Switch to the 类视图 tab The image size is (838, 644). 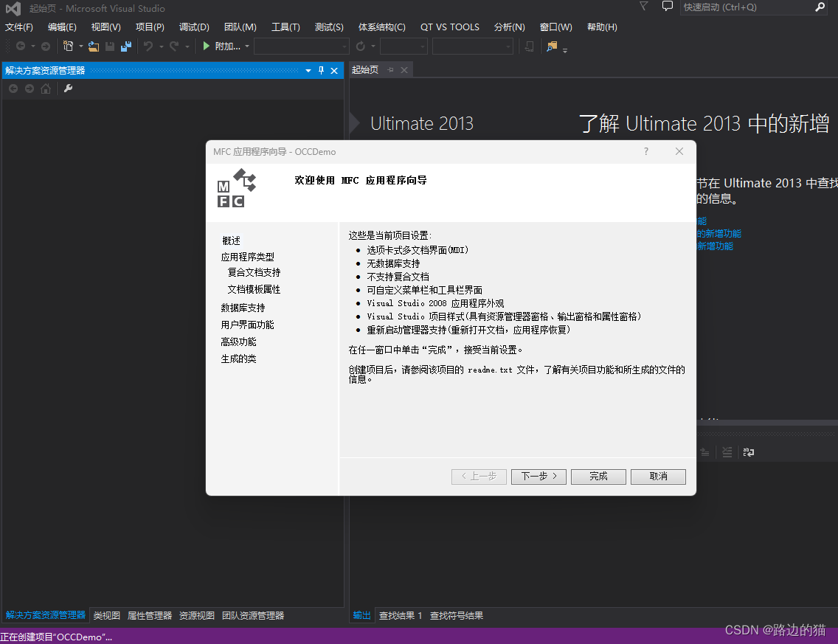tap(107, 616)
